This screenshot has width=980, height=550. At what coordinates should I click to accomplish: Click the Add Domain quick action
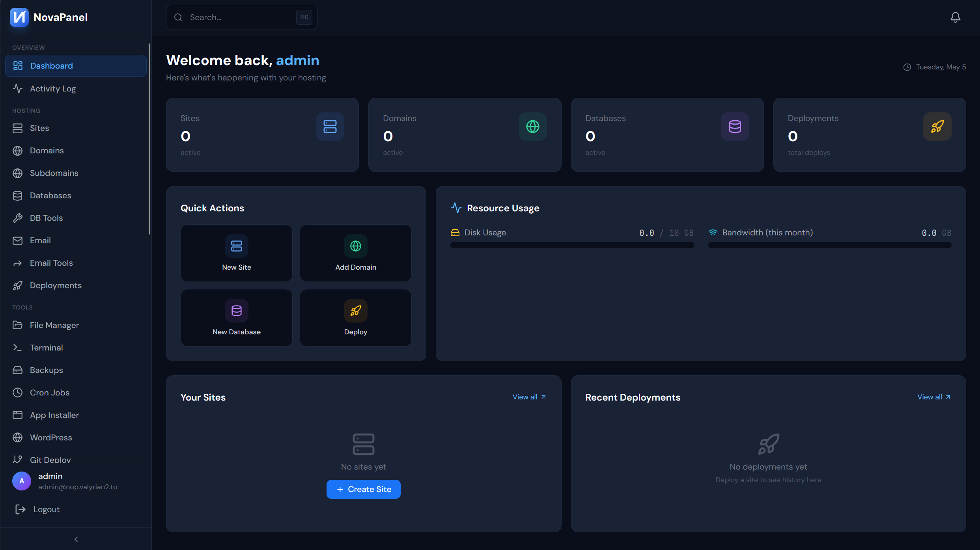point(356,253)
